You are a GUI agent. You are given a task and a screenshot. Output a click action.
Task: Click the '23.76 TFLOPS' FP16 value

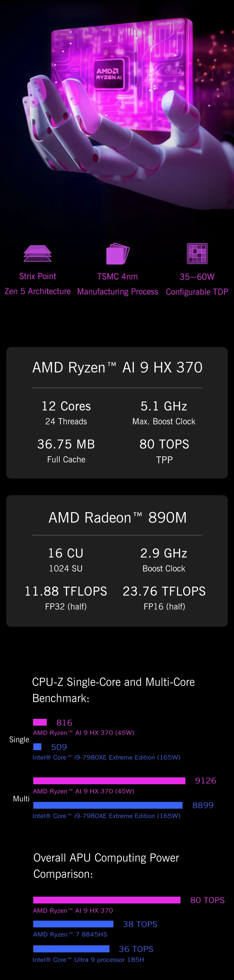[x=164, y=591]
